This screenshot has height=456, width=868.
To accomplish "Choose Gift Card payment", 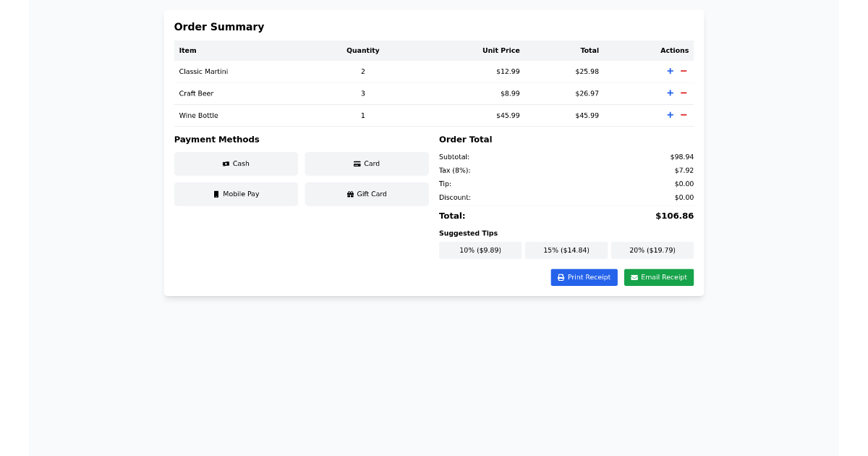I will pos(367,194).
